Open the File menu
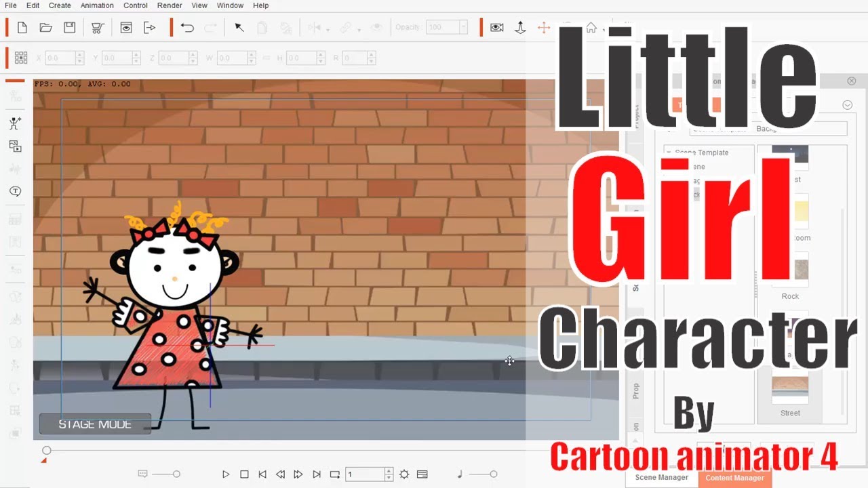This screenshot has width=868, height=488. tap(10, 5)
